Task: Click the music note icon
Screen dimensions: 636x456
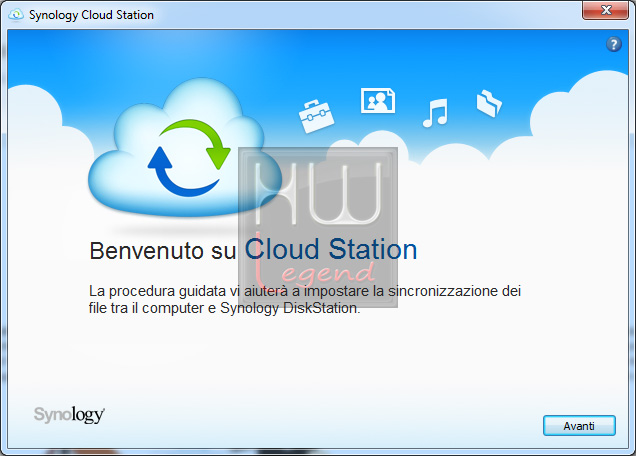Action: click(435, 113)
